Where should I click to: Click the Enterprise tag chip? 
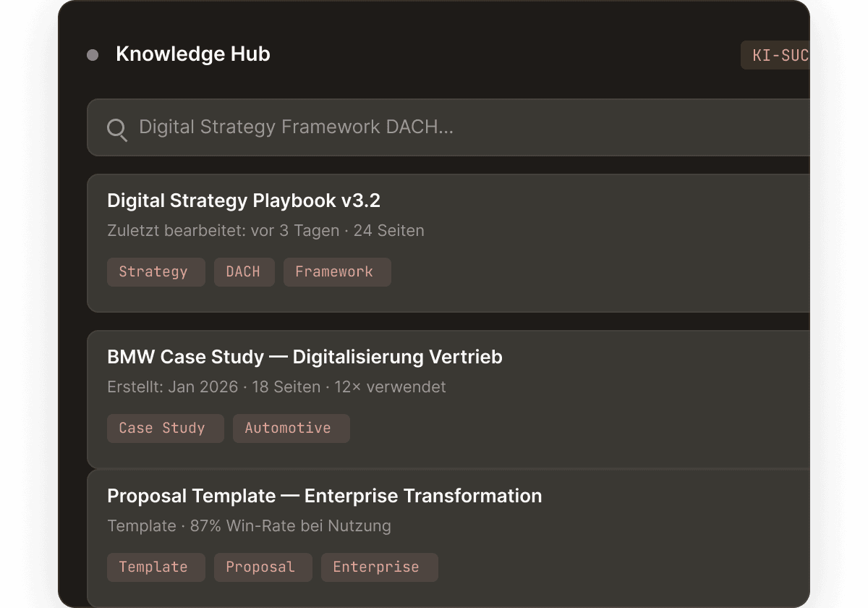tap(379, 567)
